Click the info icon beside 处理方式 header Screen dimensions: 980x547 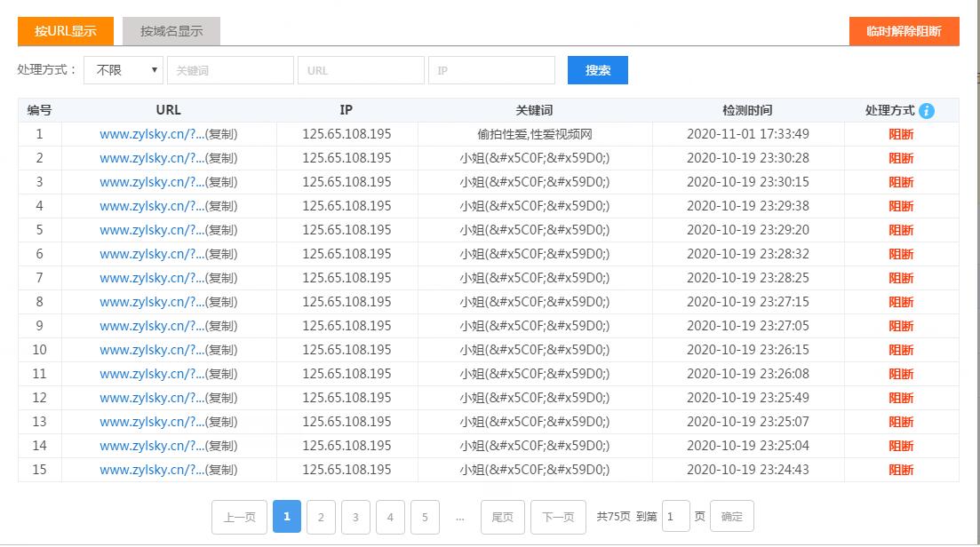coord(927,110)
